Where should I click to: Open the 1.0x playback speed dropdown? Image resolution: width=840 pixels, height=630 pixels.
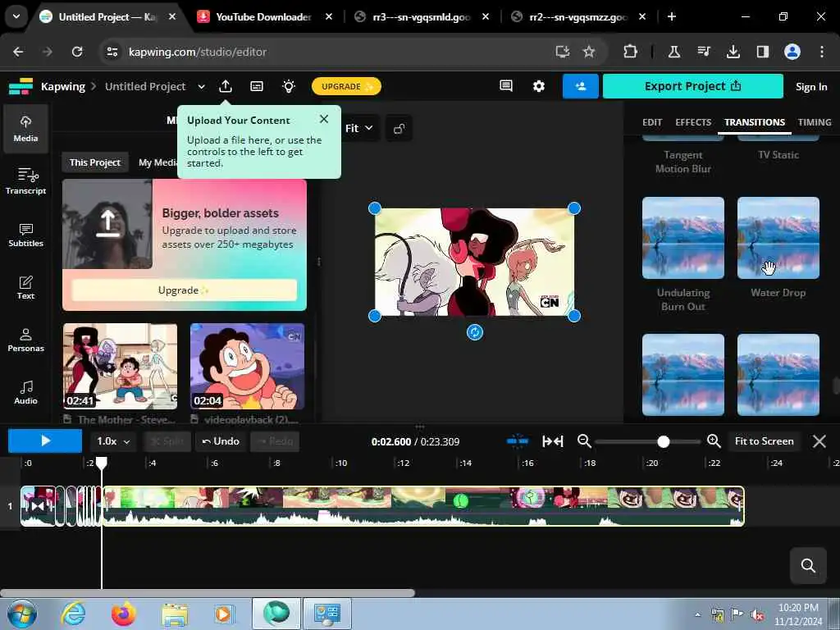113,441
